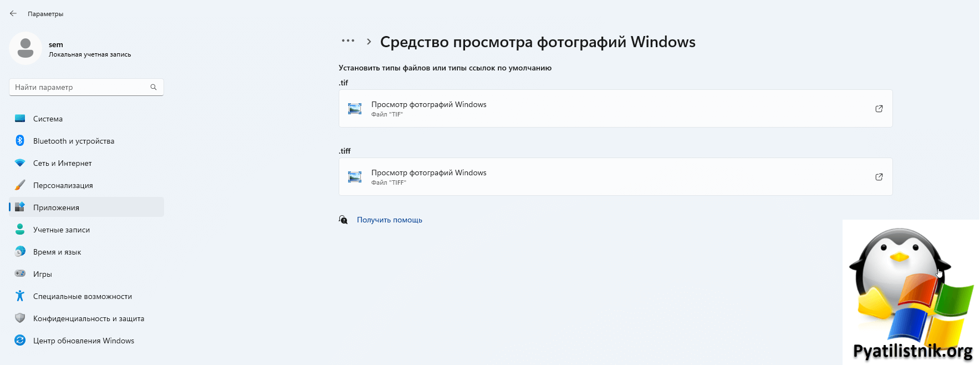Click Файл "TIFF" description text
Viewport: 980px width, 365px height.
(389, 182)
